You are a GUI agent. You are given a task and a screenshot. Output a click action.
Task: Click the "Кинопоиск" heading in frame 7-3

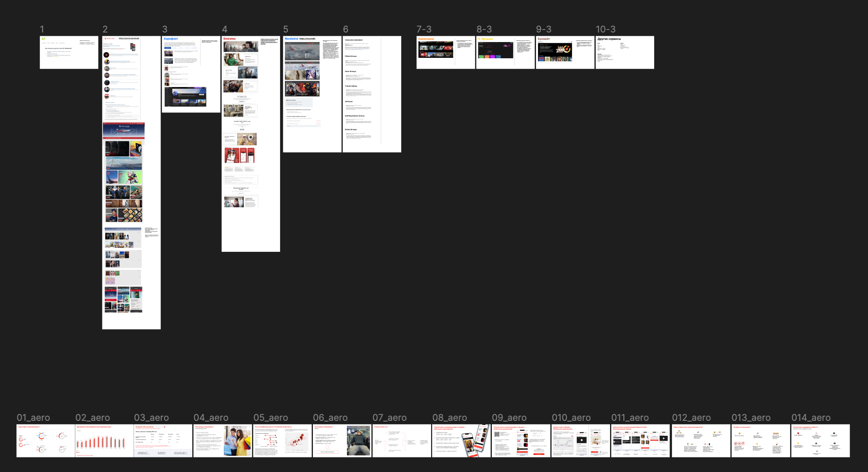coord(426,39)
